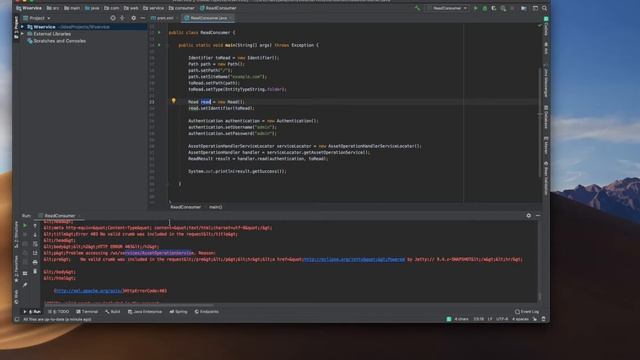The height and width of the screenshot is (360, 640).
Task: Open Project panel settings gear
Action: pyautogui.click(x=133, y=18)
